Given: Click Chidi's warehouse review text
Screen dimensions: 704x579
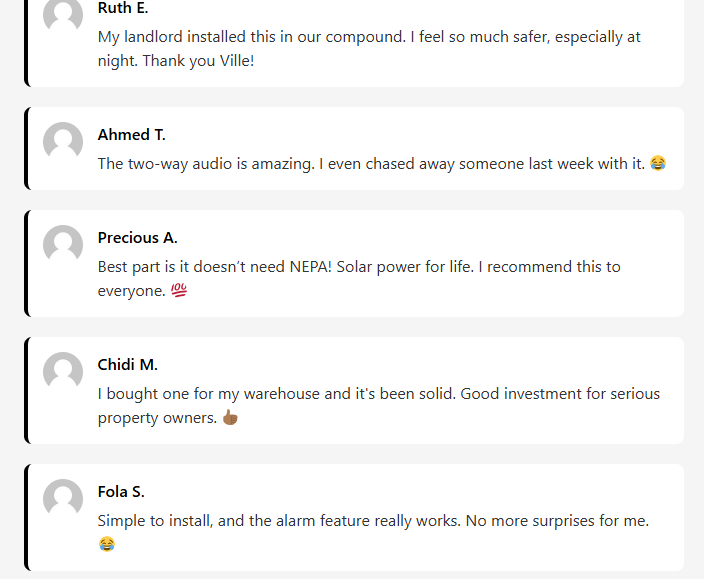Looking at the screenshot, I should pos(379,405).
